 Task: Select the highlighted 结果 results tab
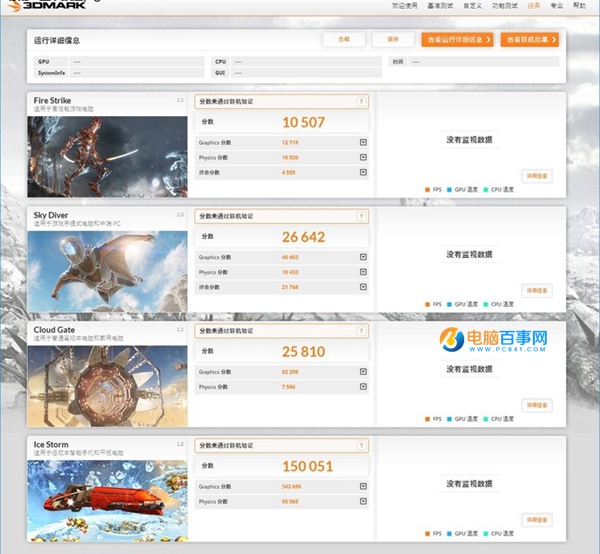tap(534, 5)
